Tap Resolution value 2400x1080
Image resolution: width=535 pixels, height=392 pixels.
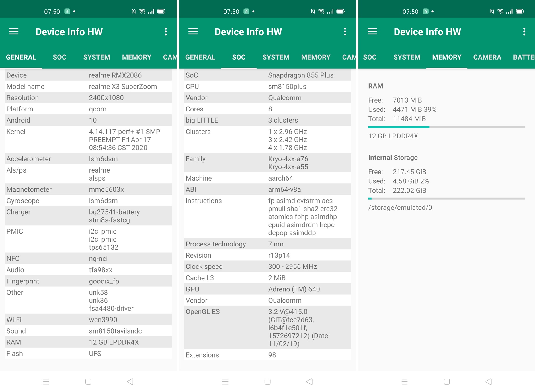[106, 98]
